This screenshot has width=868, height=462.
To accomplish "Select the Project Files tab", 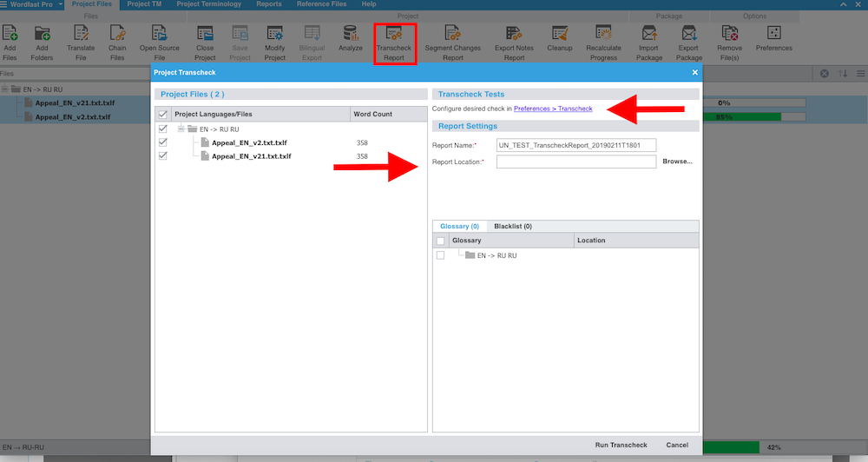I will pos(92,4).
